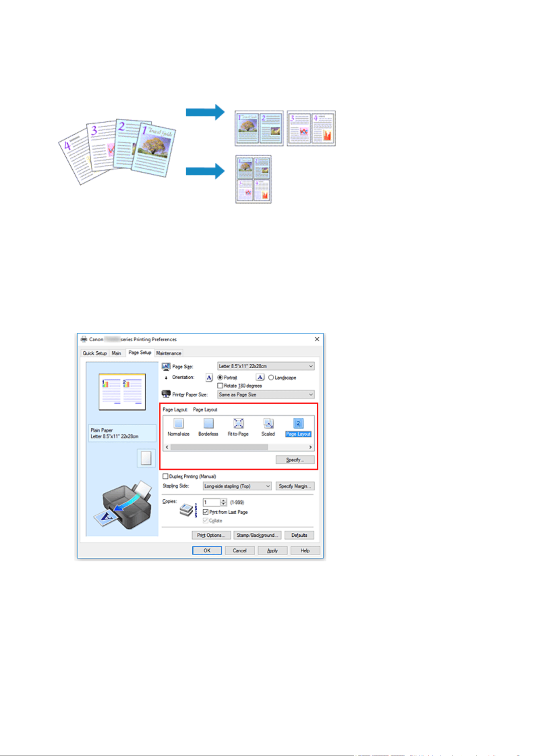
Task: Click the printer illustration in preview pane
Action: coord(123,505)
